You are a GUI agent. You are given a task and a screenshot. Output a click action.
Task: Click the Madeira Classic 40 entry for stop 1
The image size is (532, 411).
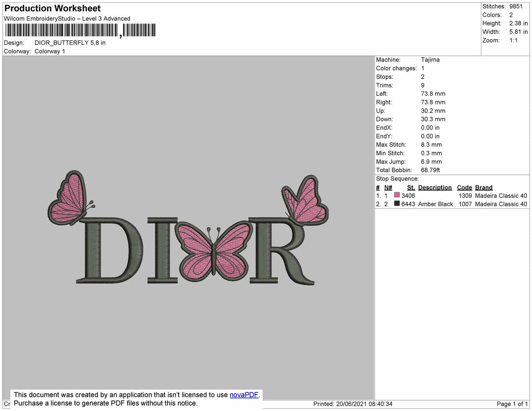(500, 195)
